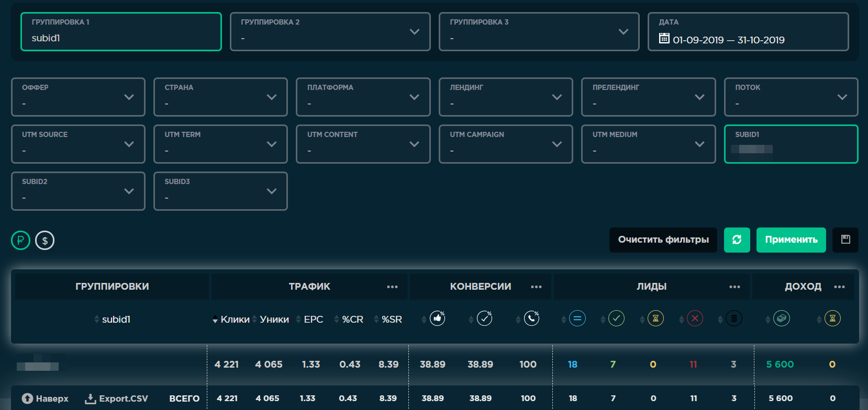Download data via Export.CSV

(x=116, y=398)
